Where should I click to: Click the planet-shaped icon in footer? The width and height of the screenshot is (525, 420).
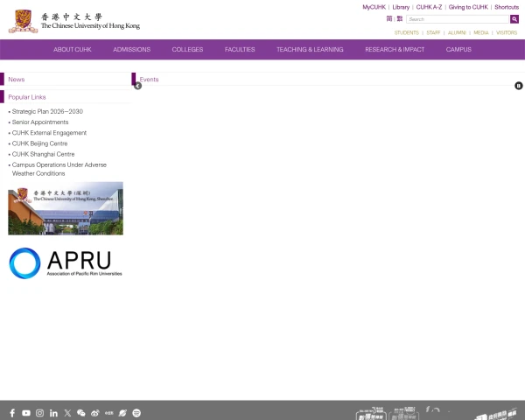coord(122,413)
